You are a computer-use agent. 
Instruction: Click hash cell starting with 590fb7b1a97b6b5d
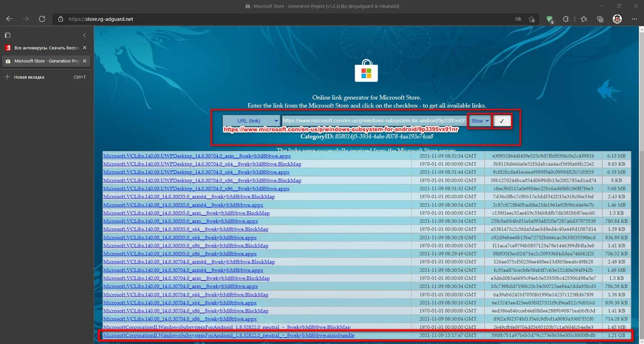click(543, 335)
